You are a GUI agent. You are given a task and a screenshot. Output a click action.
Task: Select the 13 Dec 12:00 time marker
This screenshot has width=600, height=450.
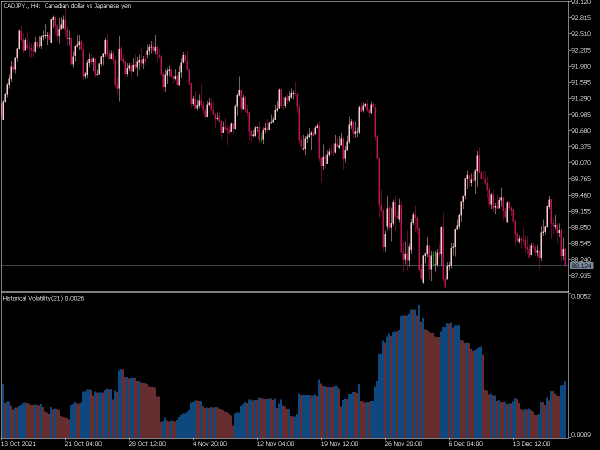[x=531, y=443]
